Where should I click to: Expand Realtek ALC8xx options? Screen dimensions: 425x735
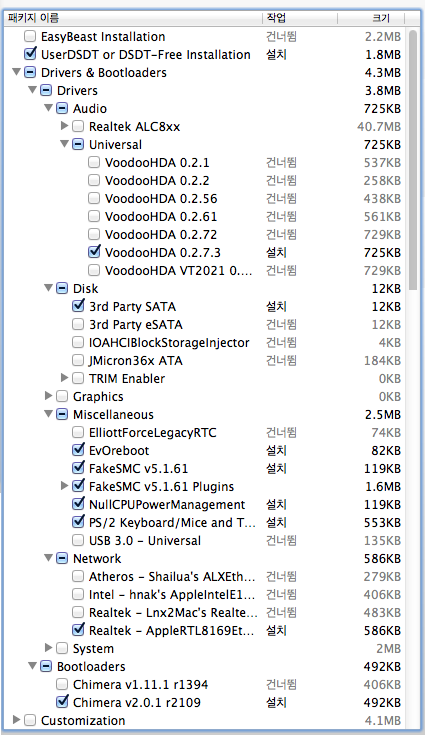[x=65, y=126]
